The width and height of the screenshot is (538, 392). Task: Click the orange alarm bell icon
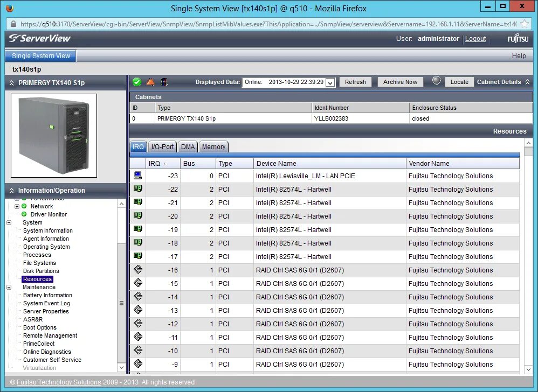150,82
